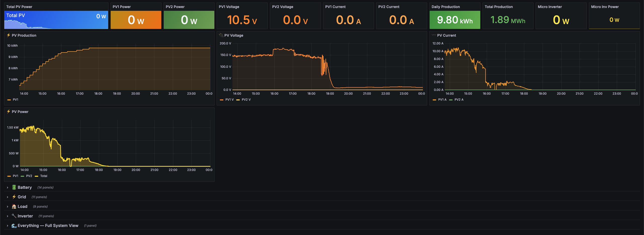Open the PV2 Voltage panel title menu
Image resolution: width=644 pixels, height=235 pixels.
283,7
